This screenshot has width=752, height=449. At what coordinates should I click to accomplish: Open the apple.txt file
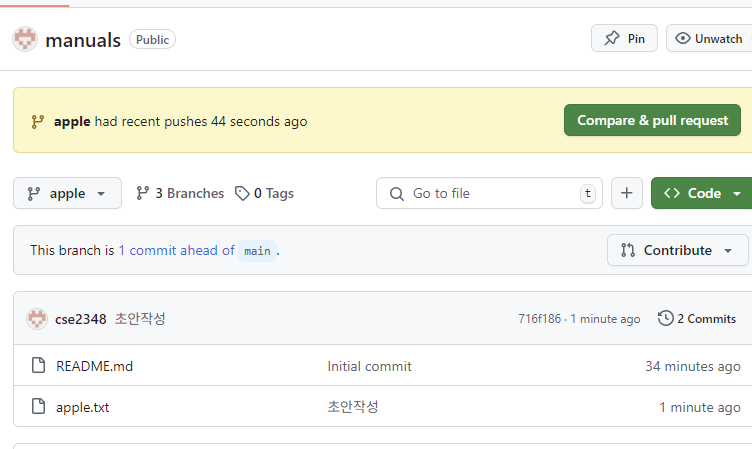[82, 407]
